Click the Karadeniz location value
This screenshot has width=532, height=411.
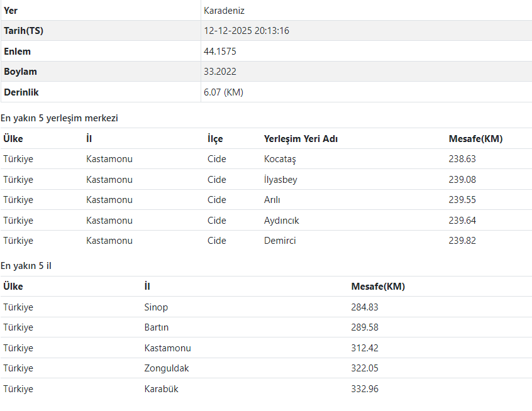point(224,11)
